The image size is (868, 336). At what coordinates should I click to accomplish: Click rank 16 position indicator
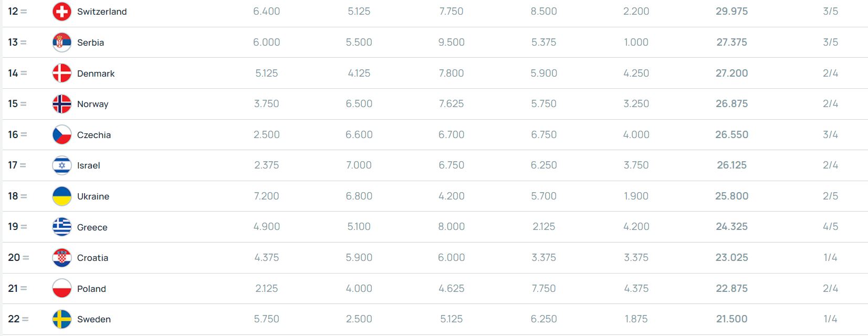click(x=17, y=135)
